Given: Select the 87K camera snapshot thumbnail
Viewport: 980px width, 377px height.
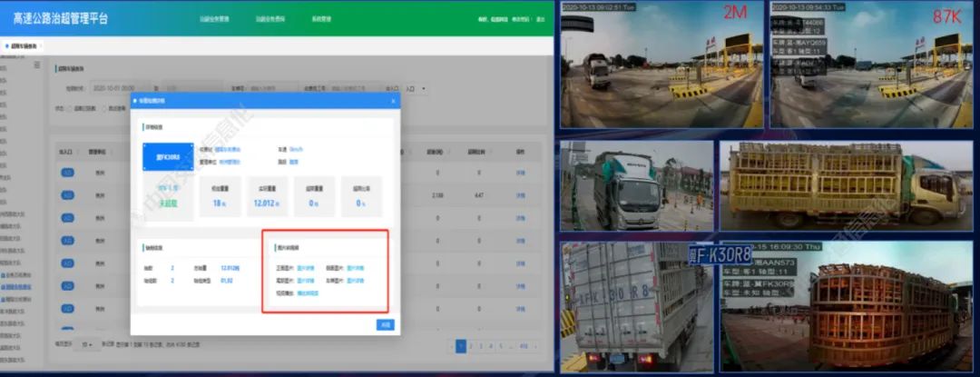Looking at the screenshot, I should 873,66.
